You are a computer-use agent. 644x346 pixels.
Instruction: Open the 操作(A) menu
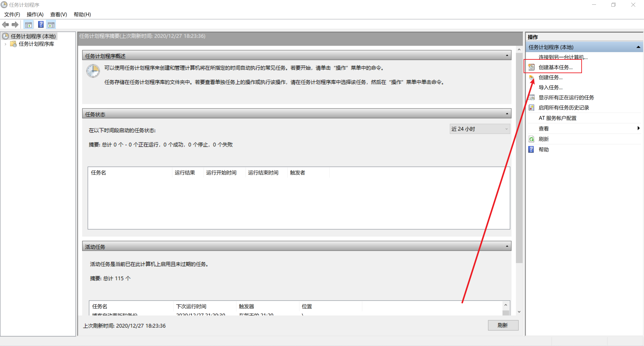35,14
